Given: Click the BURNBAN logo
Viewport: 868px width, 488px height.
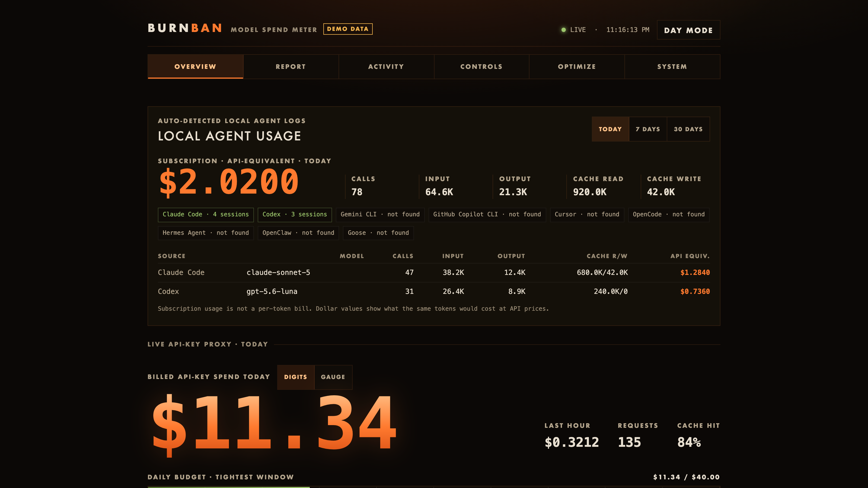Looking at the screenshot, I should pos(185,28).
